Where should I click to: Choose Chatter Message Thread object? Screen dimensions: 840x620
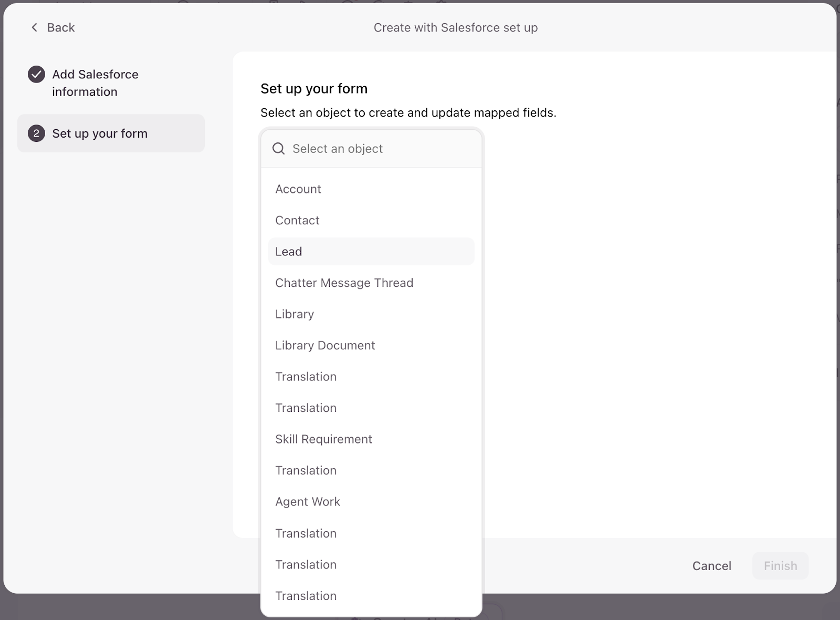pyautogui.click(x=344, y=283)
